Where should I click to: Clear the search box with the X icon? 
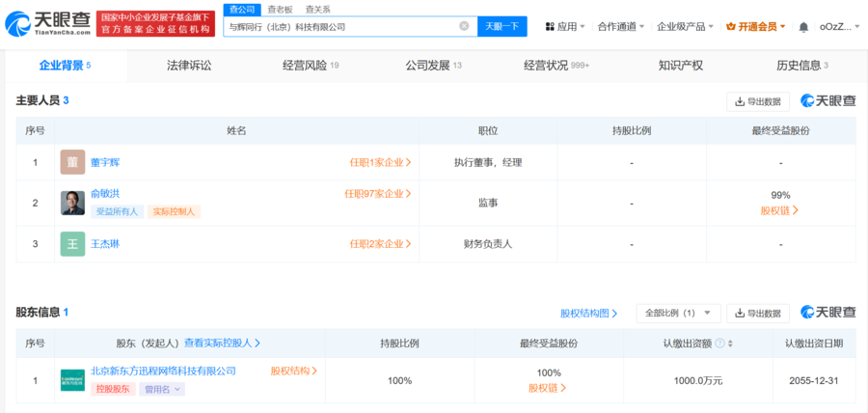464,26
